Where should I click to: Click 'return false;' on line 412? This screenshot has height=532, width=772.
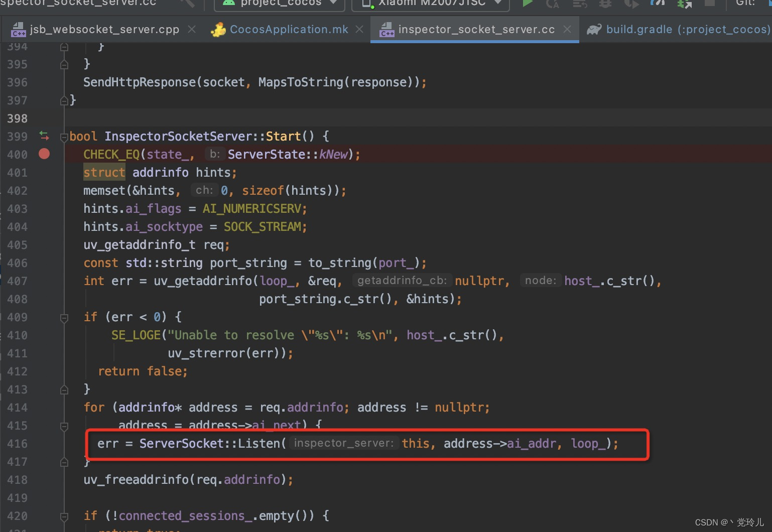click(143, 371)
